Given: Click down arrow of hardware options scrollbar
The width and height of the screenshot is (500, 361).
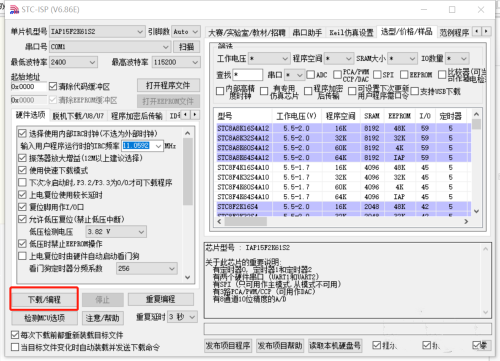Looking at the screenshot, I should coord(188,277).
